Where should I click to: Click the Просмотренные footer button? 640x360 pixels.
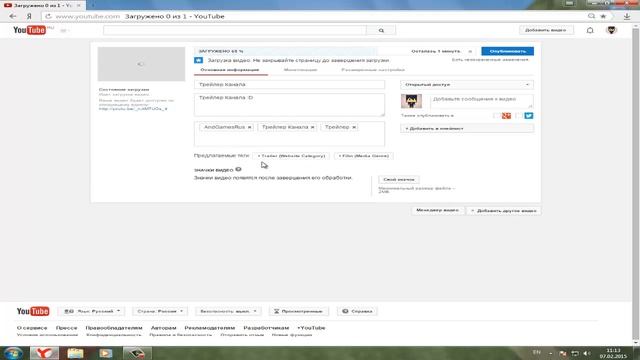[298, 311]
